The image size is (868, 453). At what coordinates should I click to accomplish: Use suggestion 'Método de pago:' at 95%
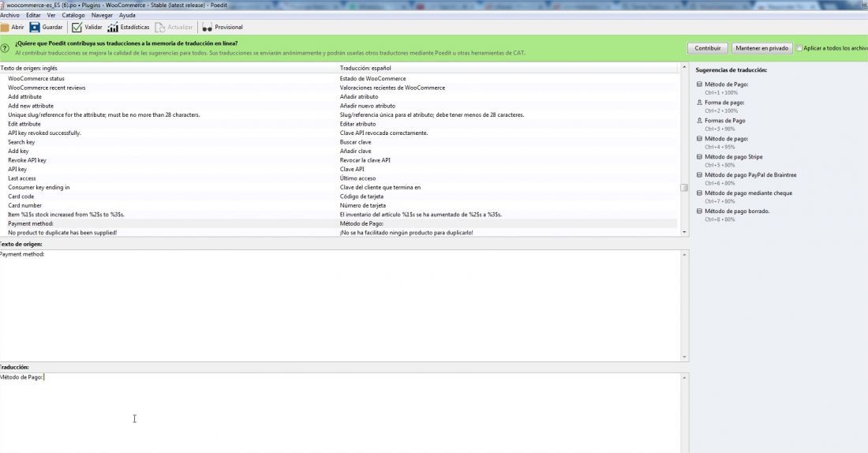point(726,139)
